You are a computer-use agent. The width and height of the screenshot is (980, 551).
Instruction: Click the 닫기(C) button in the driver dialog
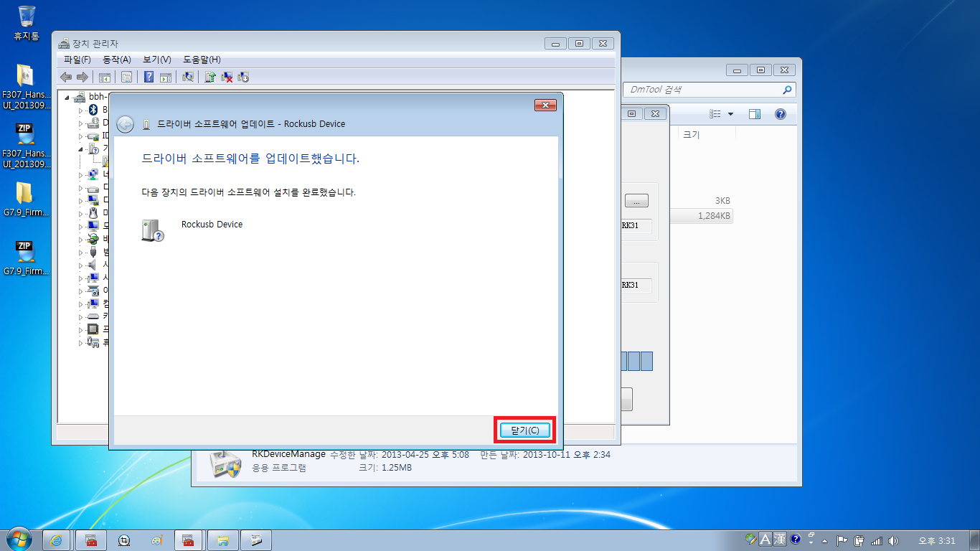tap(524, 430)
